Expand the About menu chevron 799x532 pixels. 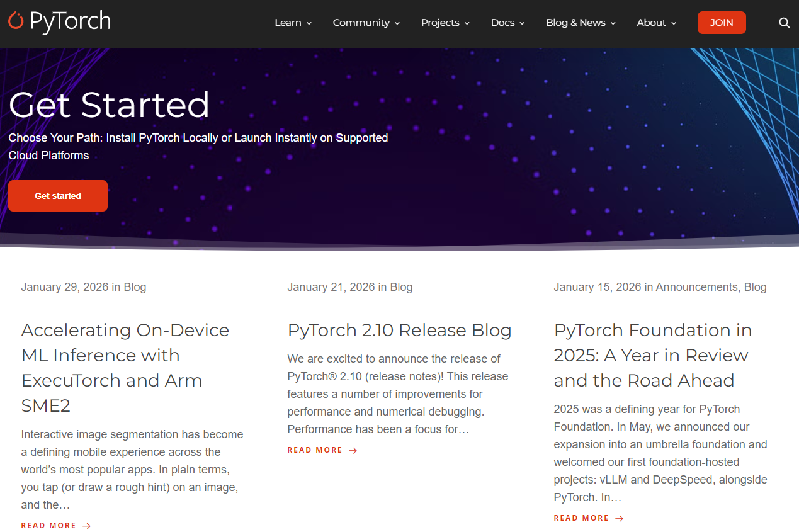(x=674, y=23)
